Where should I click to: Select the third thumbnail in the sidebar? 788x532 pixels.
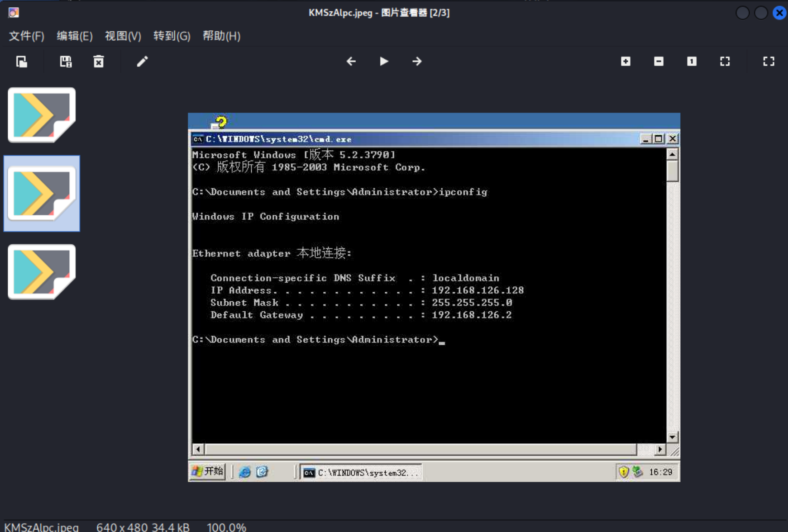click(42, 272)
